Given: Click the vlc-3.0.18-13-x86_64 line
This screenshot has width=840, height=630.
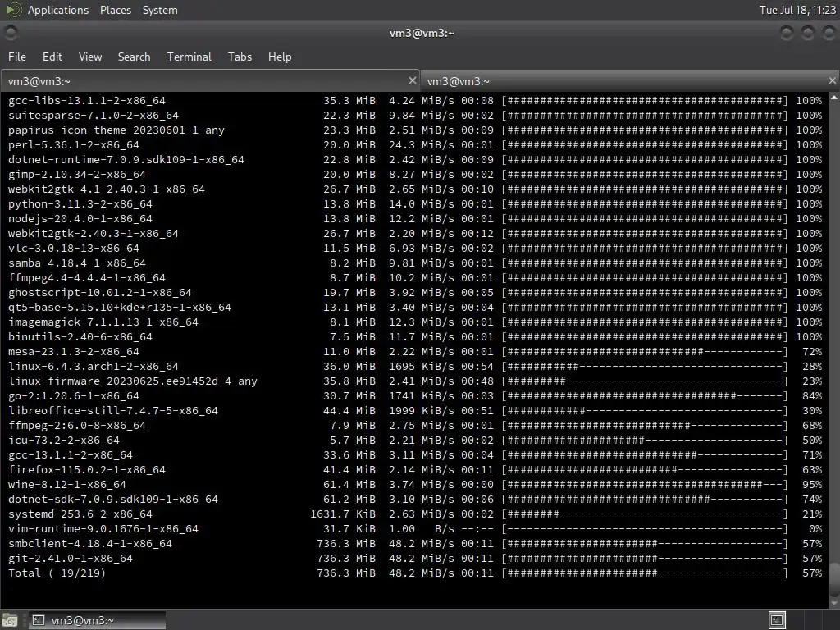Looking at the screenshot, I should coord(414,248).
